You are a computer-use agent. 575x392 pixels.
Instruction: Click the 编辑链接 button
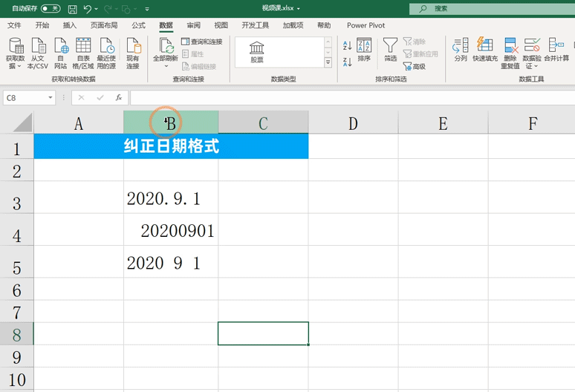point(199,66)
